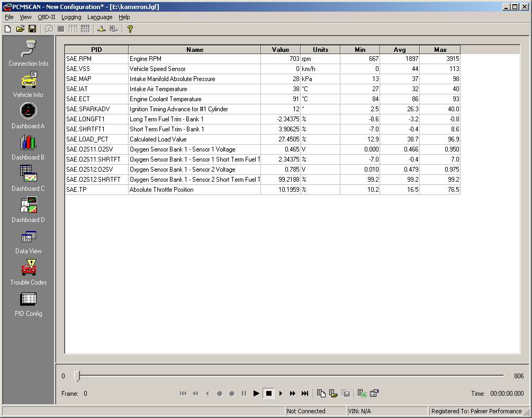Click the grayed gauge icon in the toolbar

pyautogui.click(x=49, y=29)
